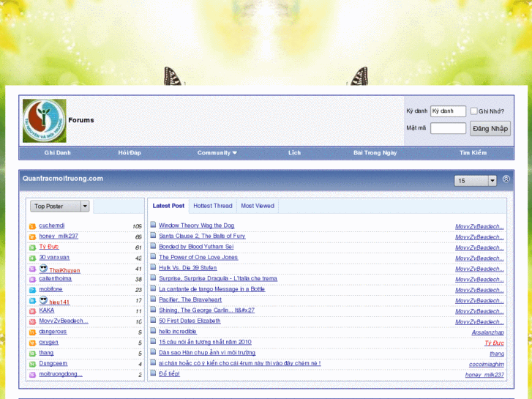Open the red Tý Đực link on the 15 câu nói row
This screenshot has height=399, width=532.
[495, 343]
